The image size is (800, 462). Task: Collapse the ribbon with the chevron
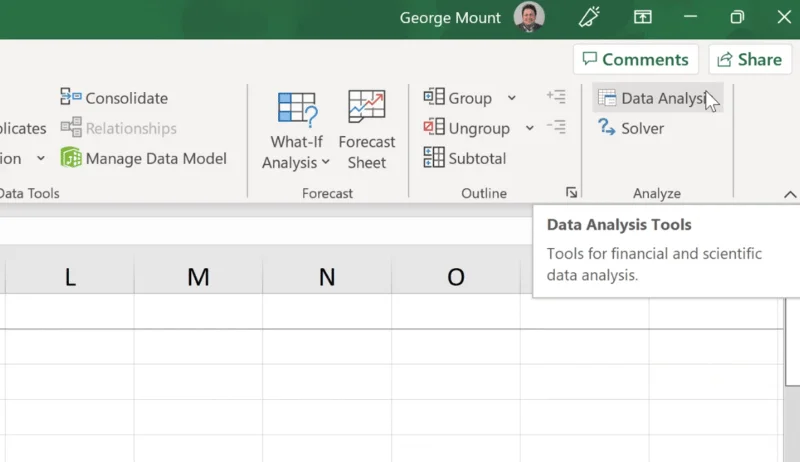tap(790, 194)
